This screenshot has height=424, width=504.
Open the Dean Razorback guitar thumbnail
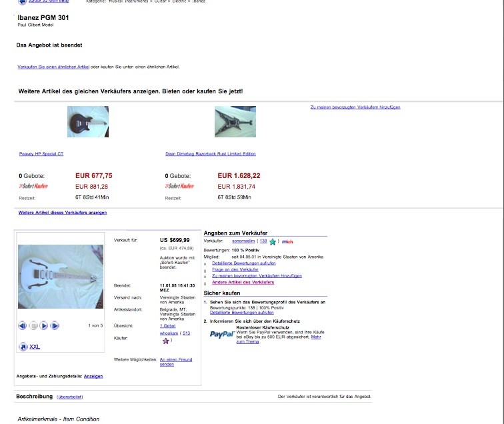pyautogui.click(x=235, y=121)
